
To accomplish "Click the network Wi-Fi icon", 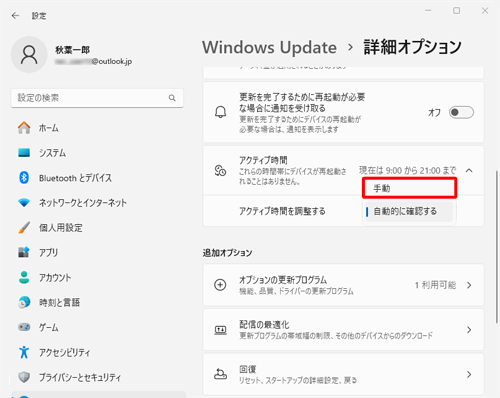I will [x=24, y=202].
